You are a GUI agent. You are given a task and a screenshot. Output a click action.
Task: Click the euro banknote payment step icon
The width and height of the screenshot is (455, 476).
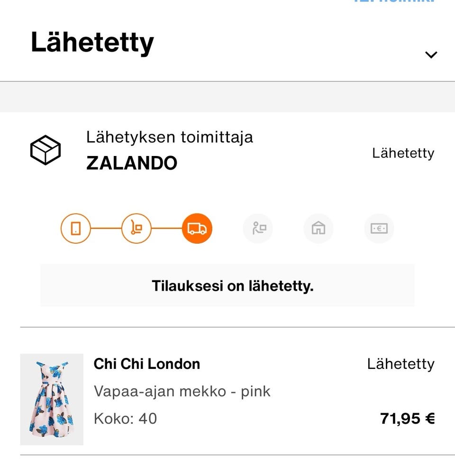(x=379, y=229)
